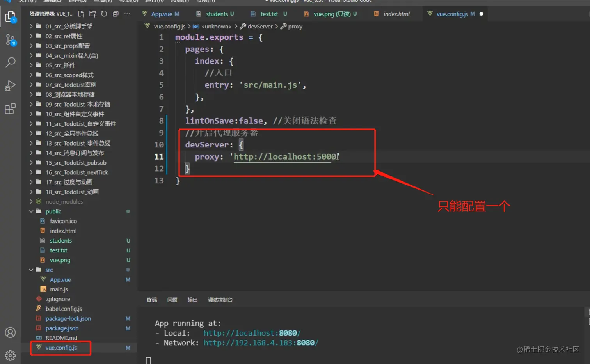590x364 pixels.
Task: Open the students file in the explorer
Action: point(61,241)
